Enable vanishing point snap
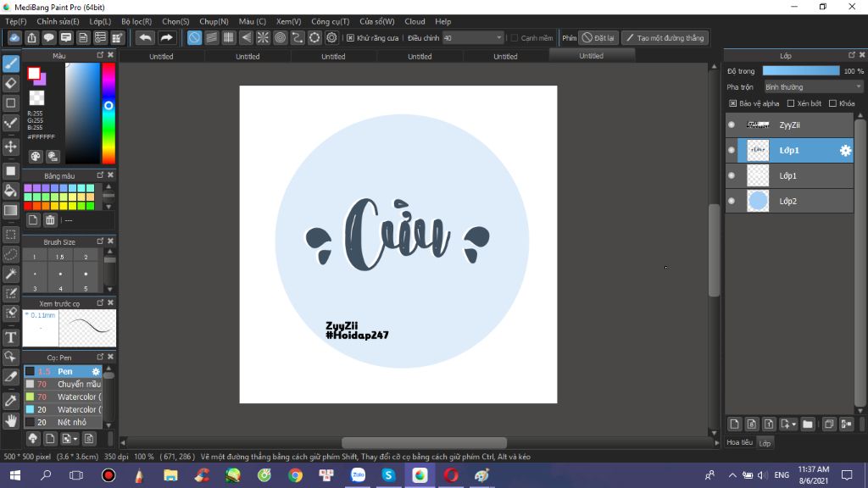 coord(246,37)
